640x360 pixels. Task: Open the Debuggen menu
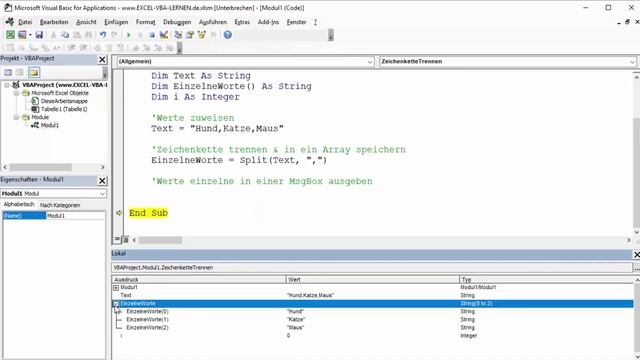pyautogui.click(x=177, y=22)
